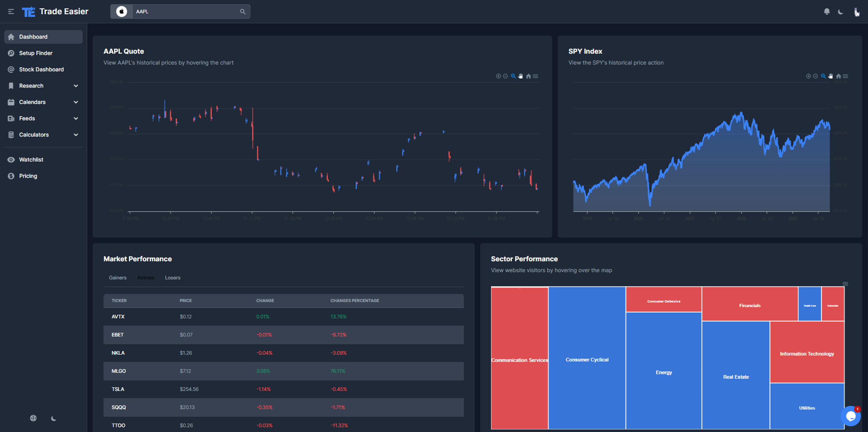Open the Watchlist page
The width and height of the screenshot is (868, 432).
[x=43, y=160]
